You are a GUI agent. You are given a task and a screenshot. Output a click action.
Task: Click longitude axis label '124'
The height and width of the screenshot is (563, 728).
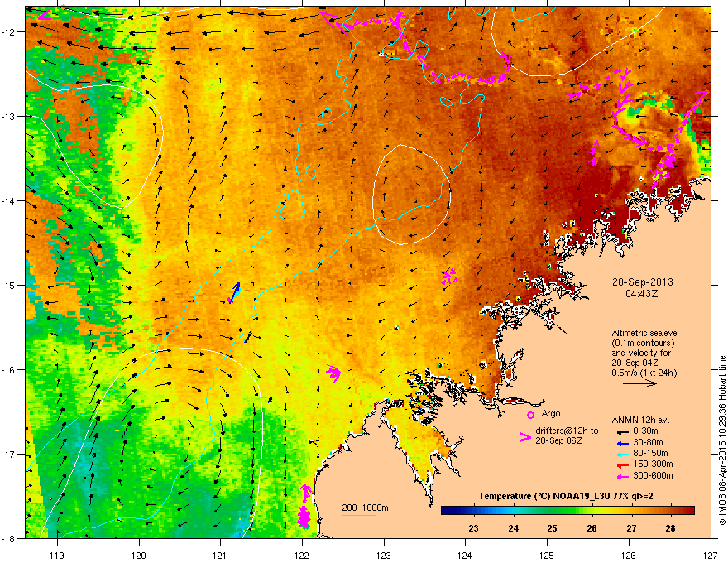pos(465,555)
